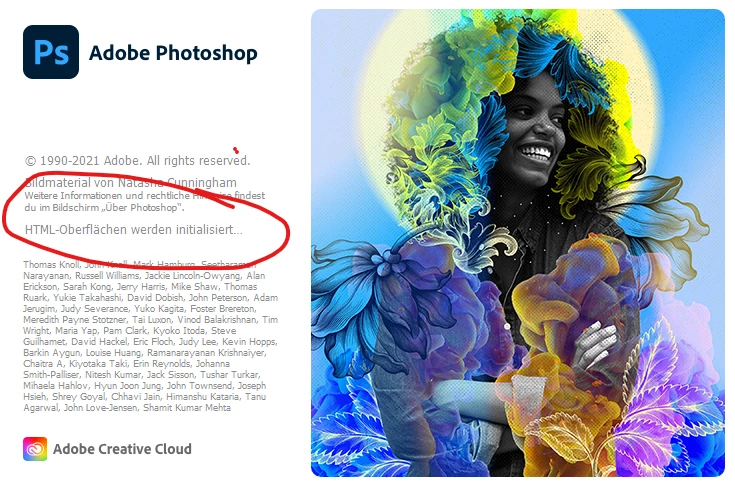
Task: Click the Photoshop Ps logo icon
Action: click(x=51, y=52)
